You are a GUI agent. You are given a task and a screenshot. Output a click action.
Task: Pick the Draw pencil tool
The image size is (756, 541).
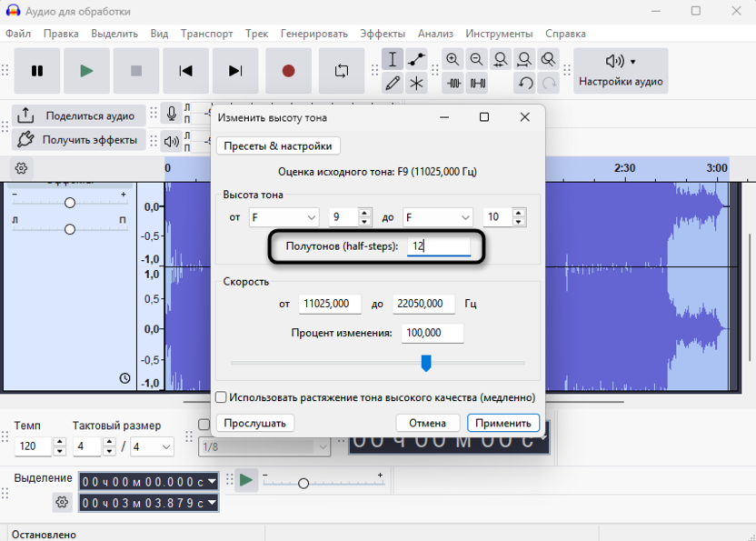393,84
